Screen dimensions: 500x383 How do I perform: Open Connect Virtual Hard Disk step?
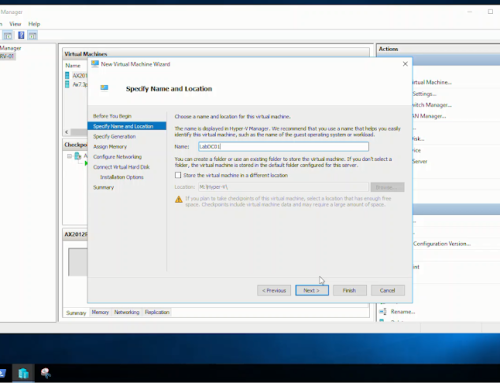tap(121, 167)
